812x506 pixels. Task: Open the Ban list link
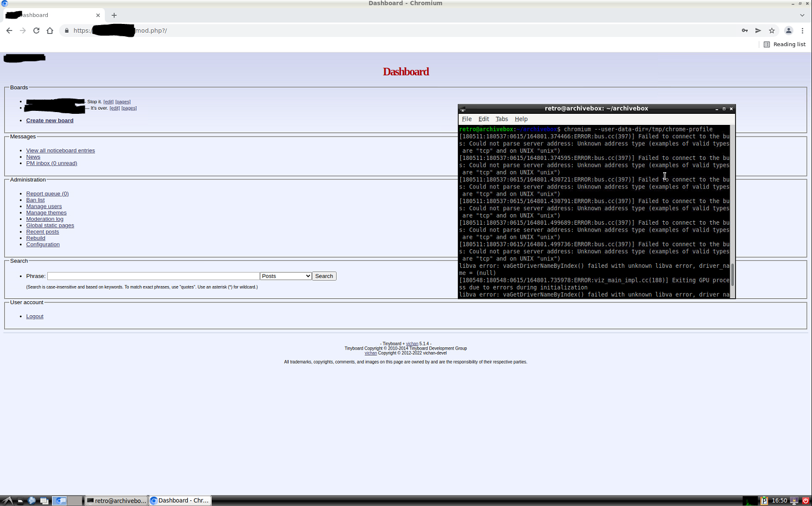pyautogui.click(x=35, y=200)
